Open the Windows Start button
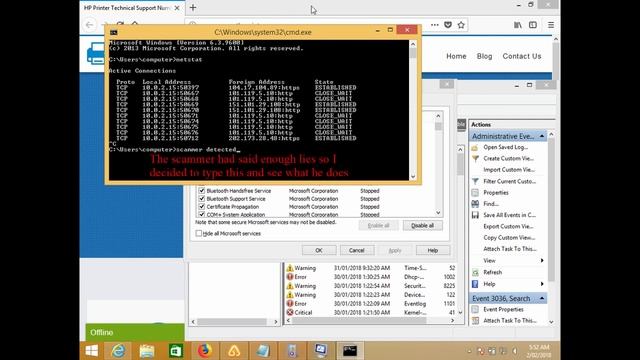The width and height of the screenshot is (640, 360). point(92,351)
